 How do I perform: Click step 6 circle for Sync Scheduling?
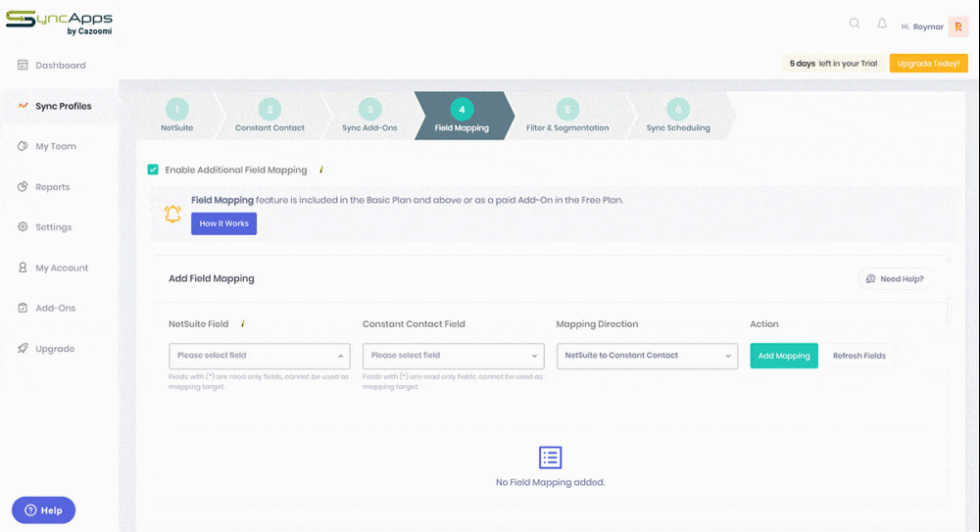tap(678, 110)
